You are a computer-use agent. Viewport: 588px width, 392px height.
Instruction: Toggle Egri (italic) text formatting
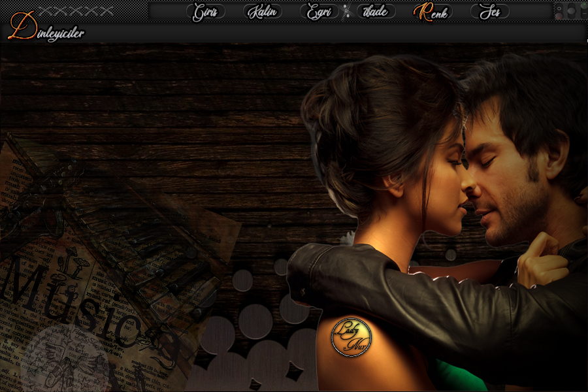[x=319, y=12]
